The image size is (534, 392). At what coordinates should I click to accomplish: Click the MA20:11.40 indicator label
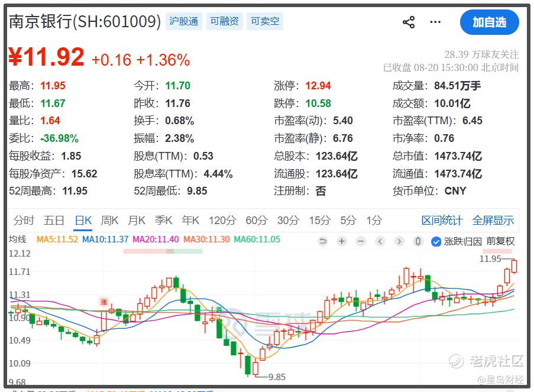[x=156, y=239]
